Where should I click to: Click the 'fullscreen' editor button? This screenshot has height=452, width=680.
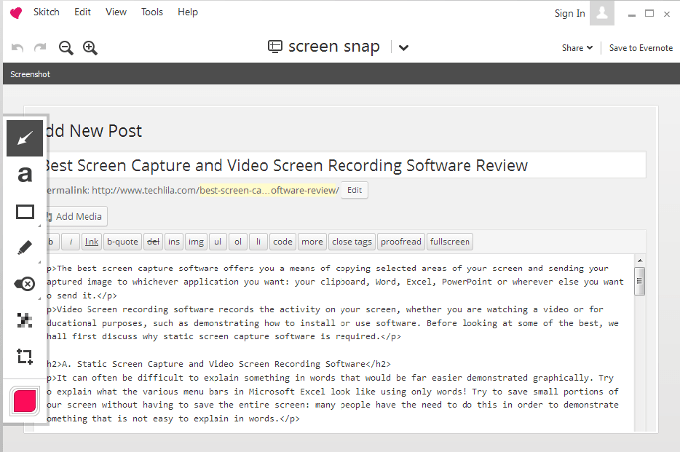pos(450,242)
